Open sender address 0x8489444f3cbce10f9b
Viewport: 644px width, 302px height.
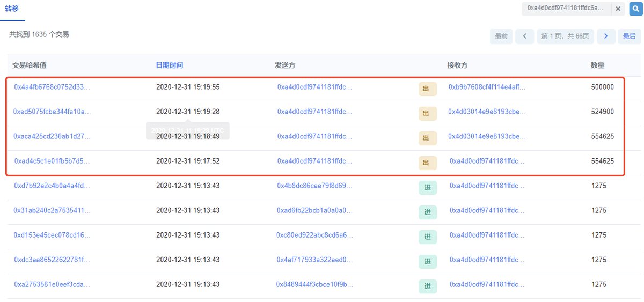tap(315, 284)
